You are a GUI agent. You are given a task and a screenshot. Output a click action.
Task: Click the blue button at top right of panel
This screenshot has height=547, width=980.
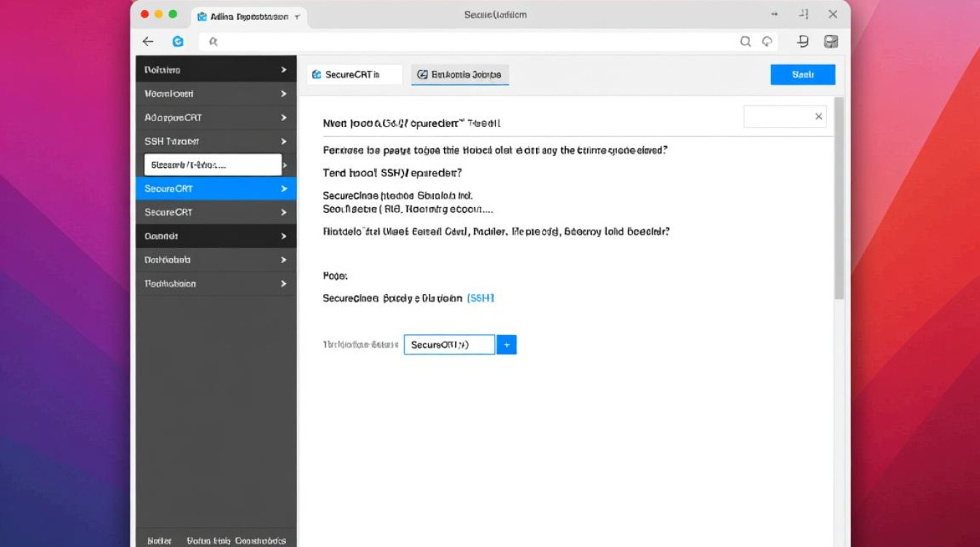pyautogui.click(x=803, y=74)
